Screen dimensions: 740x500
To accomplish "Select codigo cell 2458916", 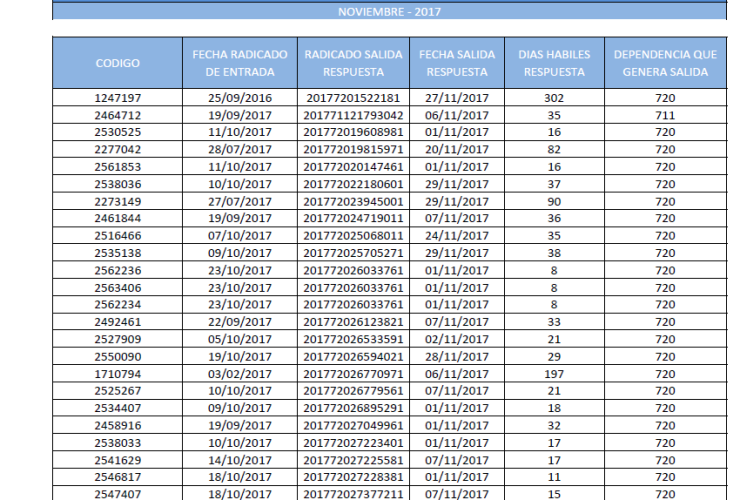I will pos(118,425).
